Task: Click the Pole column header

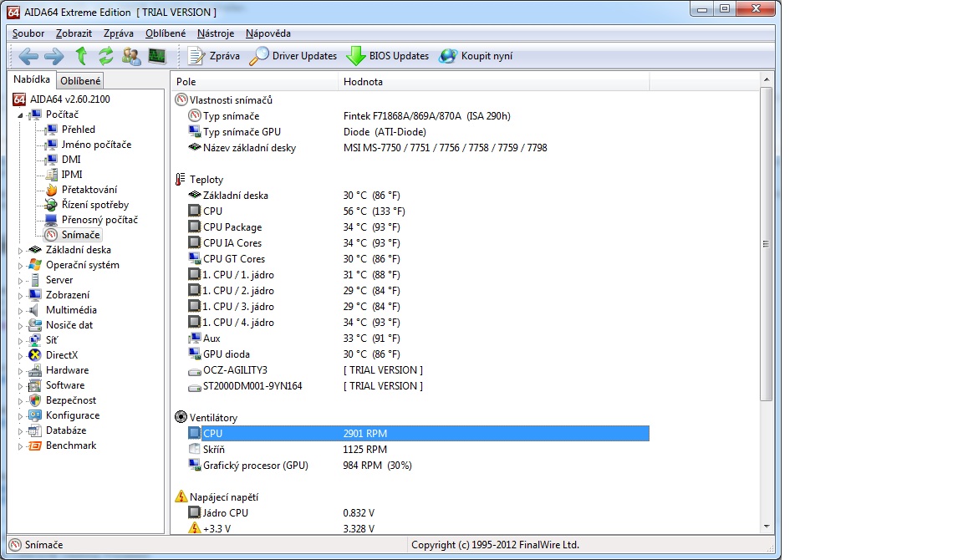Action: point(254,82)
